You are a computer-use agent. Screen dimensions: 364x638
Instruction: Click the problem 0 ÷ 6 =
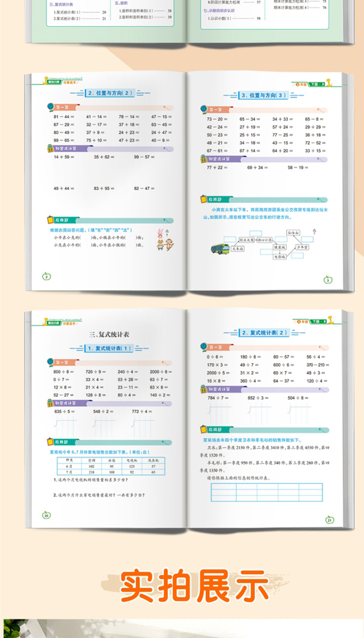215,357
